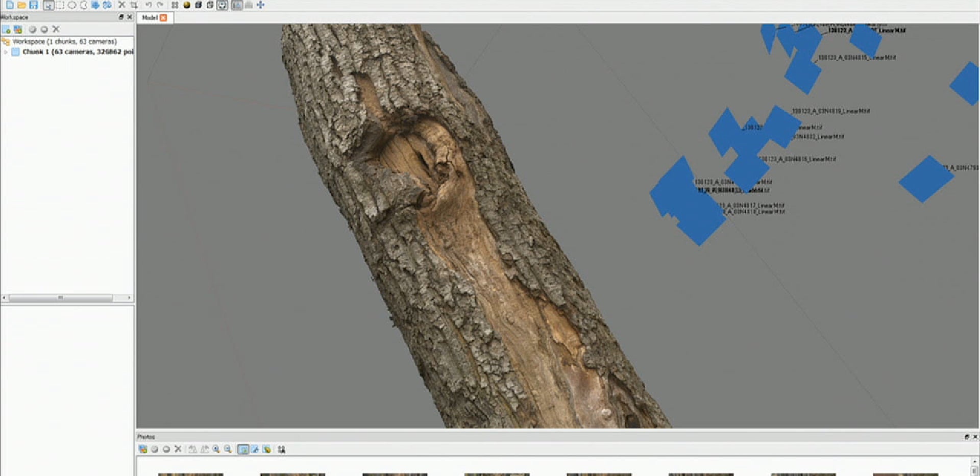Screen dimensions: 980x476
Task: Select the Workspace root tree item
Action: (64, 42)
